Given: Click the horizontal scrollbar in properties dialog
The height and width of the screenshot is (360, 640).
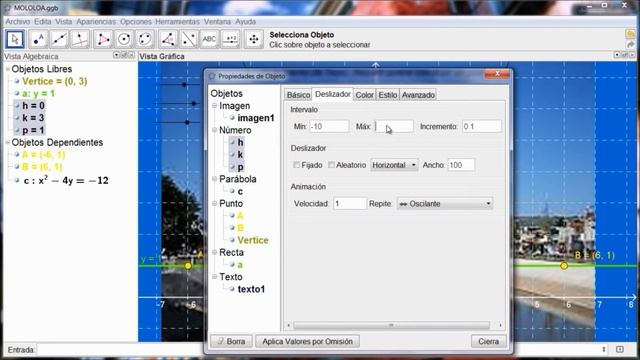Looking at the screenshot, I should coord(391,325).
